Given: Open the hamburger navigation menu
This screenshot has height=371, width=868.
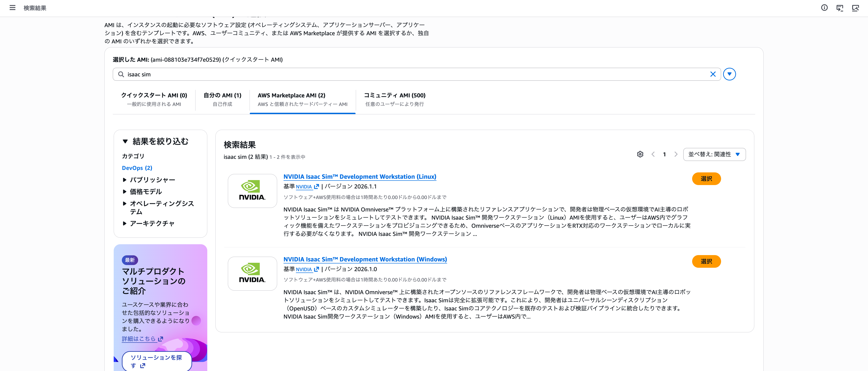Looking at the screenshot, I should pos(12,7).
